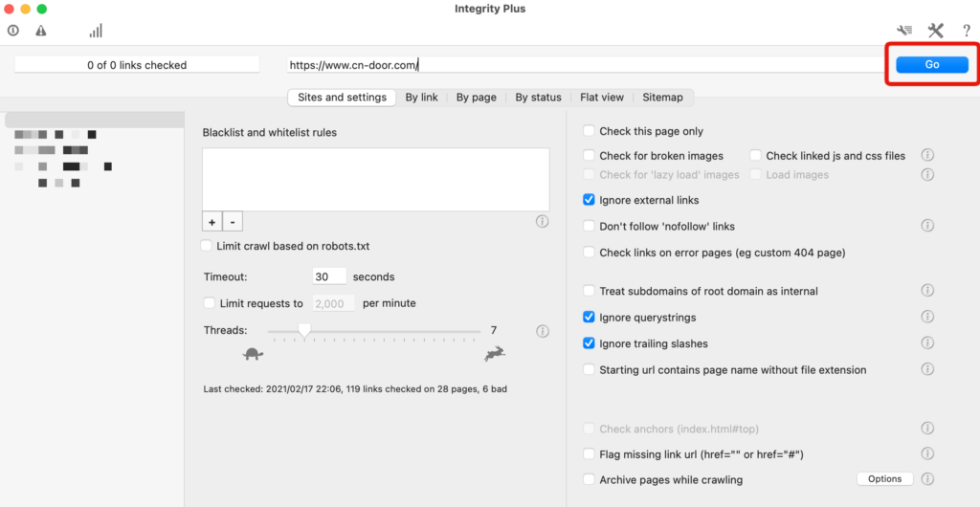Open info icon beside Flag missing link url
This screenshot has height=507, width=980.
coord(927,454)
